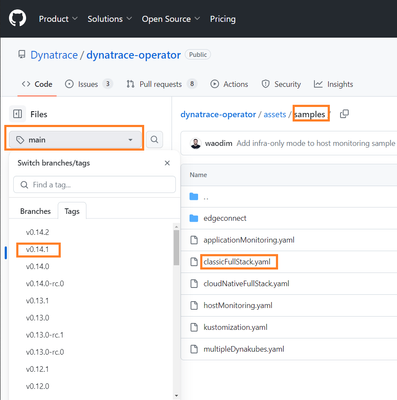Switch to the Issues tab
Screen dimensions: 397x400
point(88,84)
